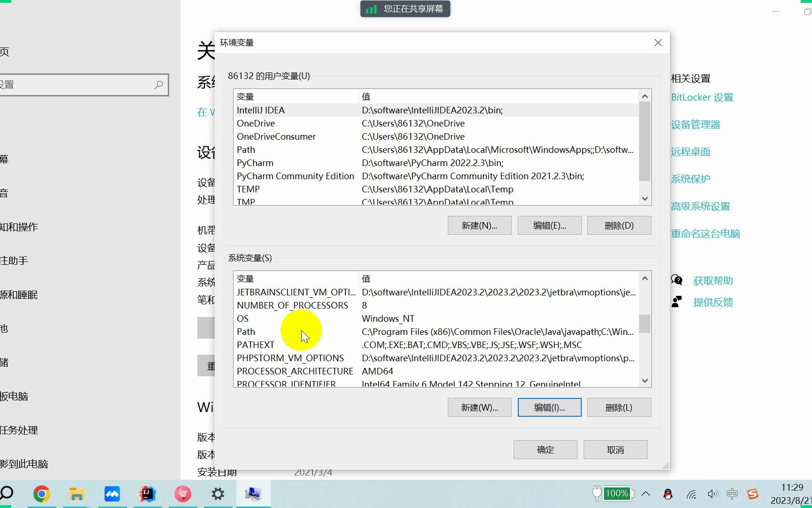
Task: Click 编辑(E)... button for user variables
Action: point(549,225)
